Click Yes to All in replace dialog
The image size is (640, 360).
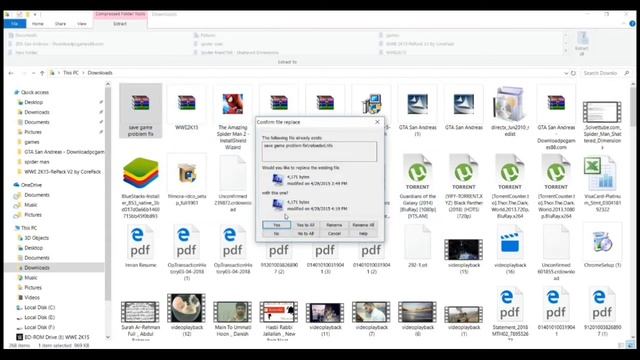pos(305,225)
